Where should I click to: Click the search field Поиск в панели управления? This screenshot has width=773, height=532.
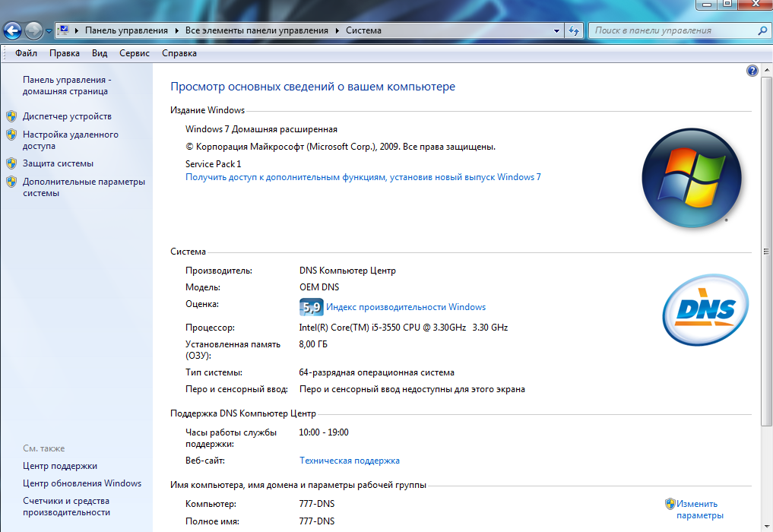pos(673,30)
